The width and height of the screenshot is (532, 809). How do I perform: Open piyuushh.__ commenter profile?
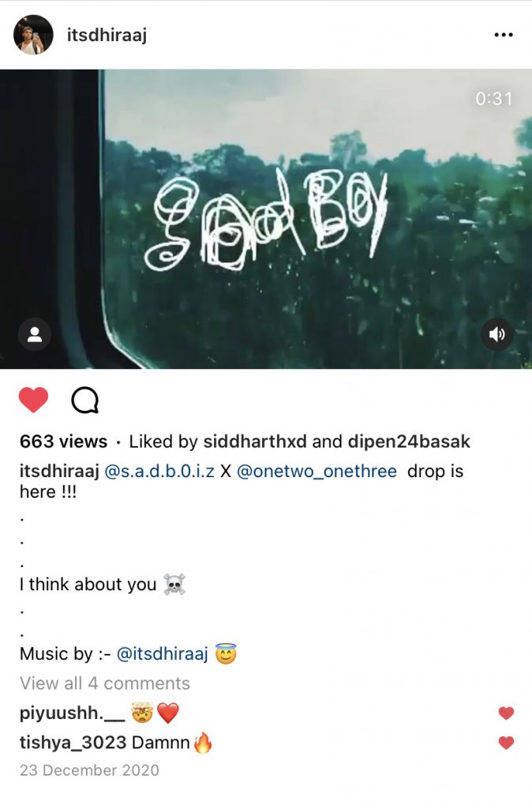coord(72,713)
